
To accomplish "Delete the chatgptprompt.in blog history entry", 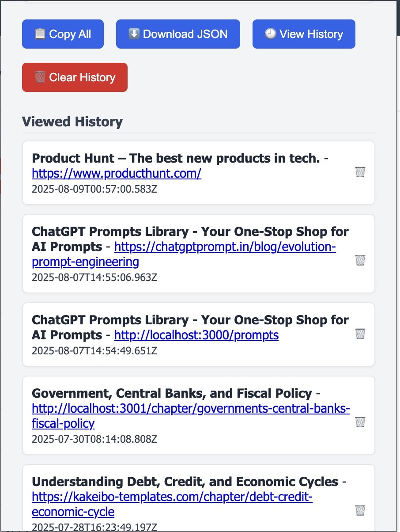I will point(360,260).
